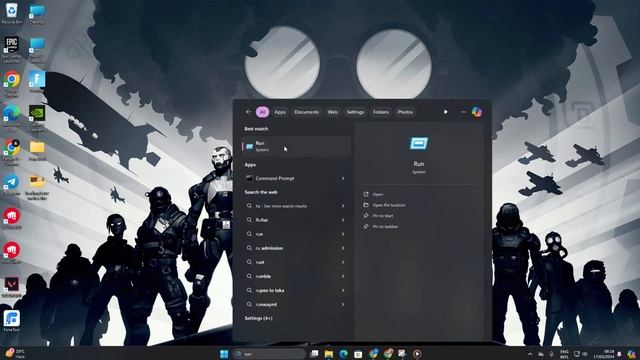Select the NVIDIA GeForce Experience desktop icon

[37, 118]
